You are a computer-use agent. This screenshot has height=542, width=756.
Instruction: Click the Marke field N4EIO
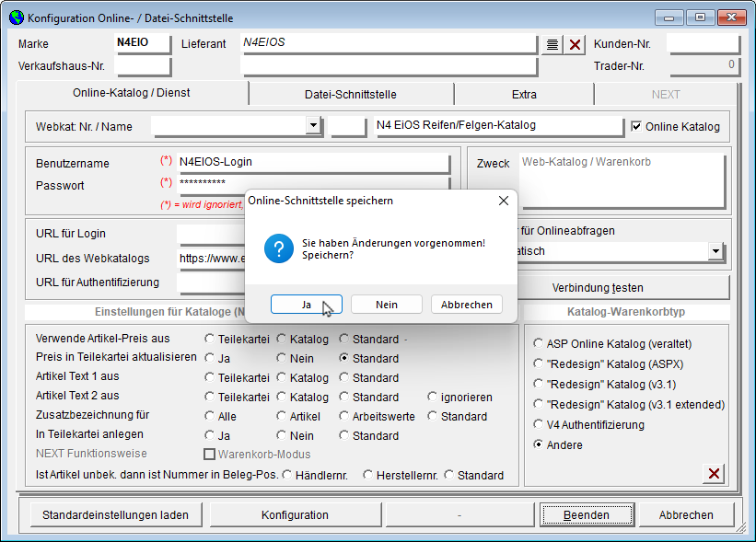click(143, 43)
